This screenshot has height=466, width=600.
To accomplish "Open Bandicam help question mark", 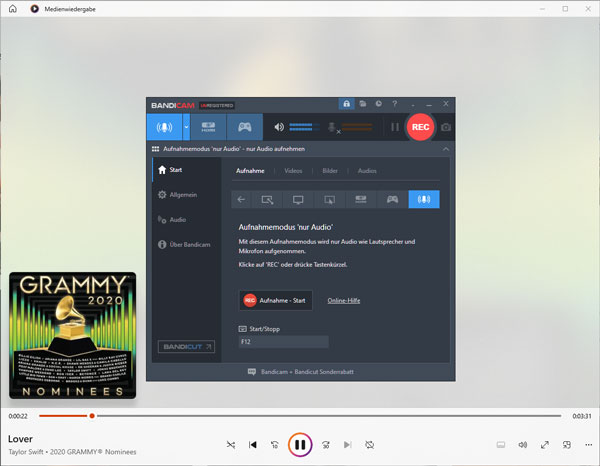I will coord(395,104).
